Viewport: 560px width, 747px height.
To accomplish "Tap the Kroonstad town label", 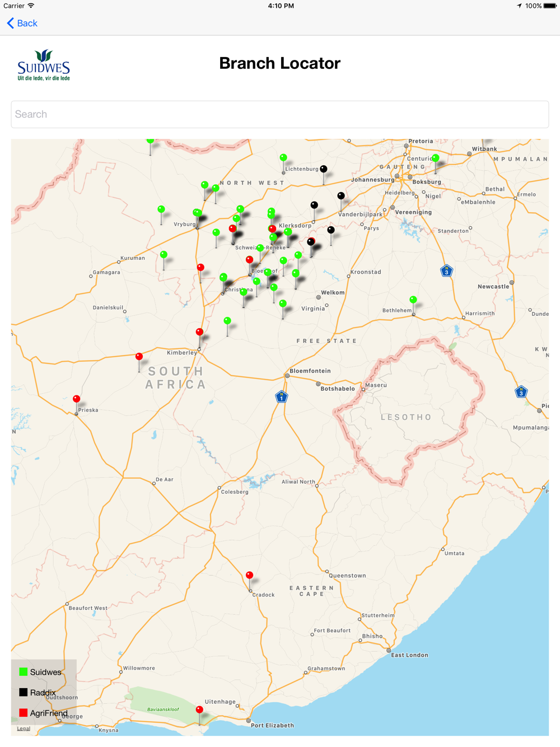I will 366,272.
